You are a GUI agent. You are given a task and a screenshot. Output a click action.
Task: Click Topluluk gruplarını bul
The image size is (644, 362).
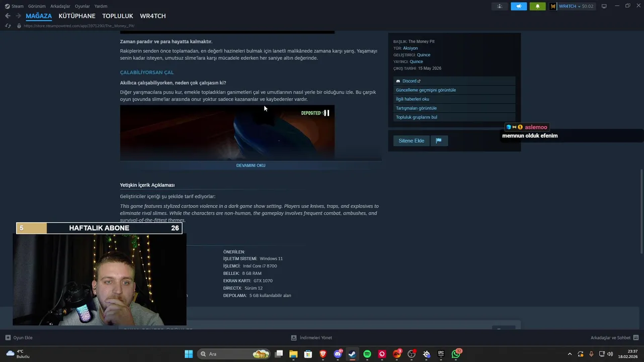pyautogui.click(x=454, y=117)
